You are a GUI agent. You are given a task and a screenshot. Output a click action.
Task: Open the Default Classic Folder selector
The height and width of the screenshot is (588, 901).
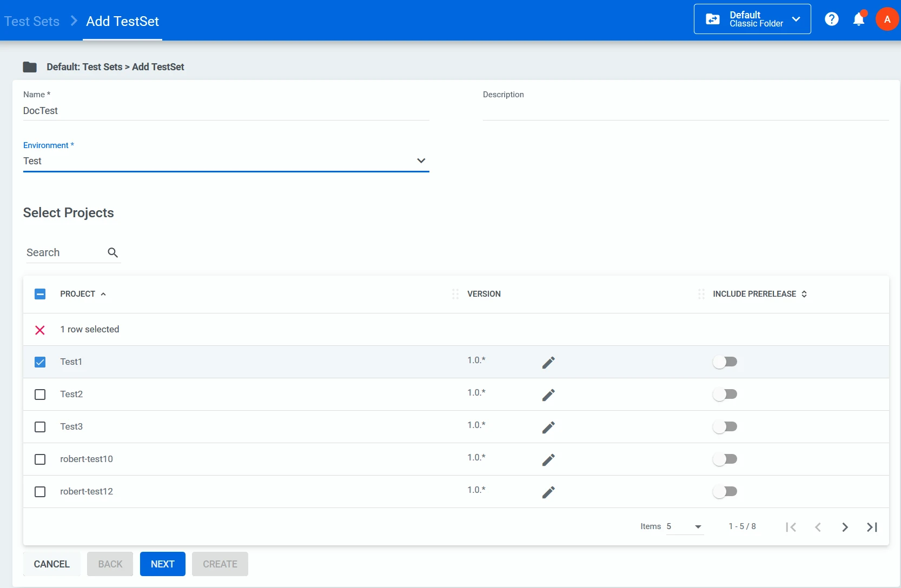tap(752, 19)
